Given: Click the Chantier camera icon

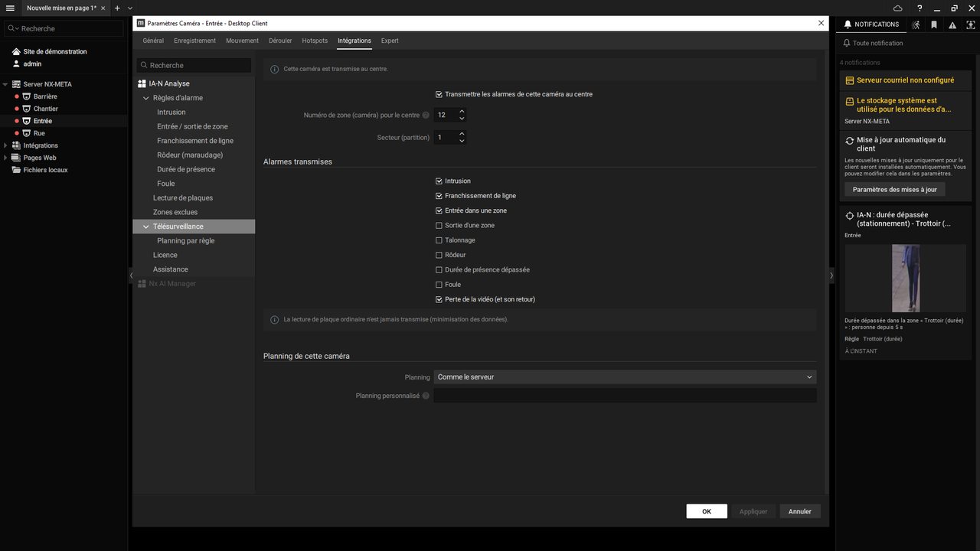Looking at the screenshot, I should point(26,109).
